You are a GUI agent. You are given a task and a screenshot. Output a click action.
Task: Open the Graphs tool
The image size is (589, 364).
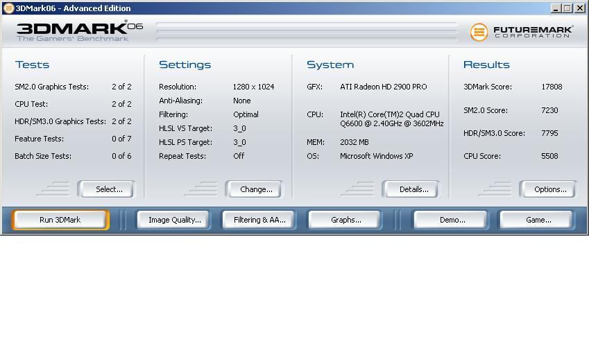(x=346, y=220)
